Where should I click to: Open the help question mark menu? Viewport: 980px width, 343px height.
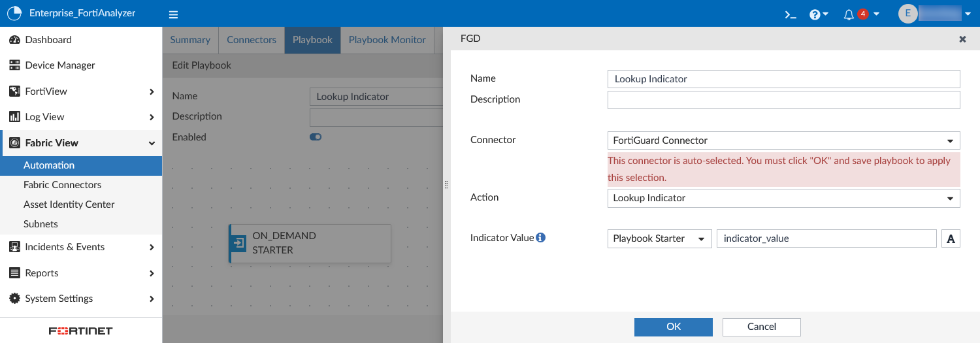(818, 14)
